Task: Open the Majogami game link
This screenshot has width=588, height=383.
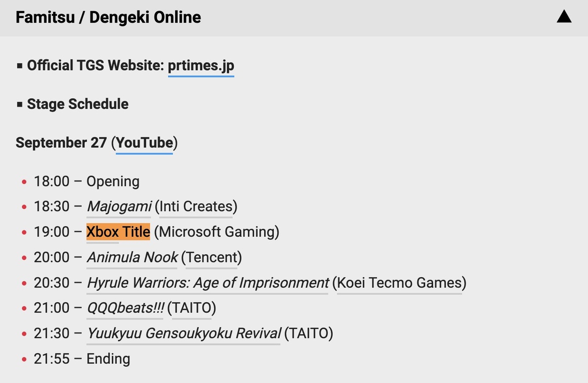Action: [x=119, y=206]
